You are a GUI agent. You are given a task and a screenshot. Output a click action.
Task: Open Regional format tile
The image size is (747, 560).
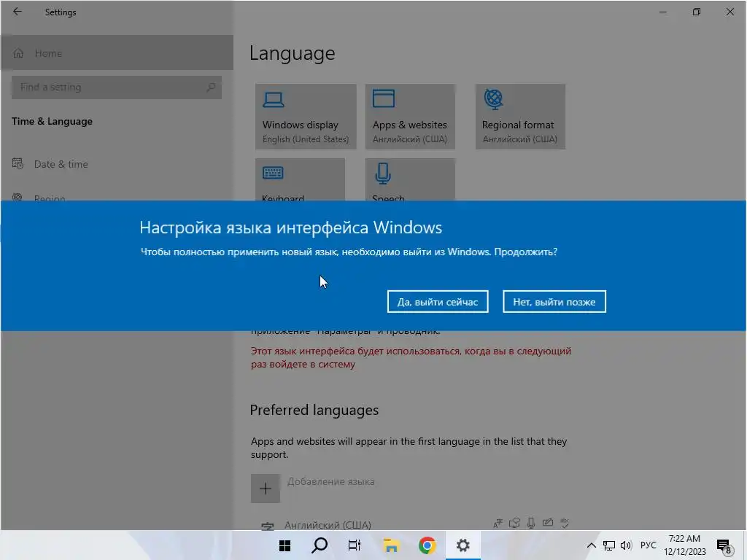520,117
